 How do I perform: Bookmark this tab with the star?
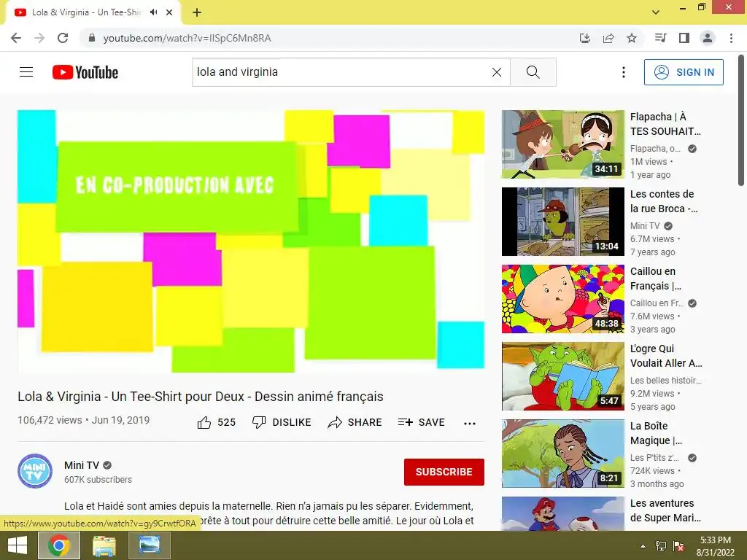point(632,38)
